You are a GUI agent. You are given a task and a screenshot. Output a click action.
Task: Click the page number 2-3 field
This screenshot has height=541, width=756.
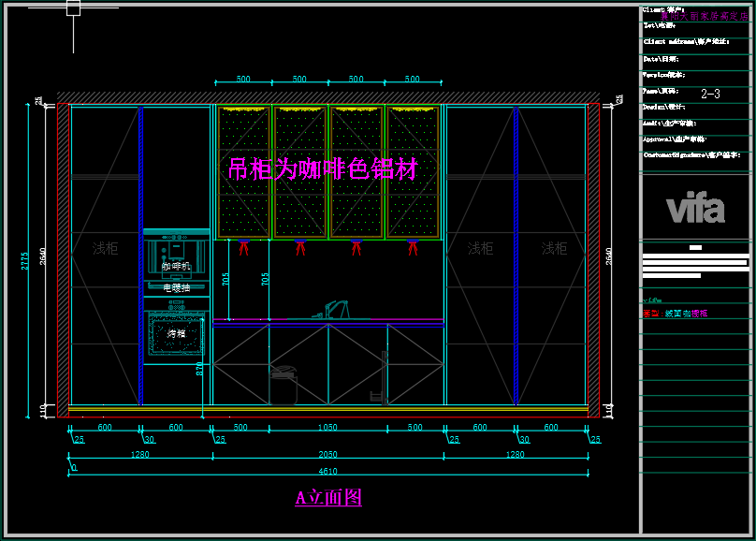pyautogui.click(x=710, y=94)
